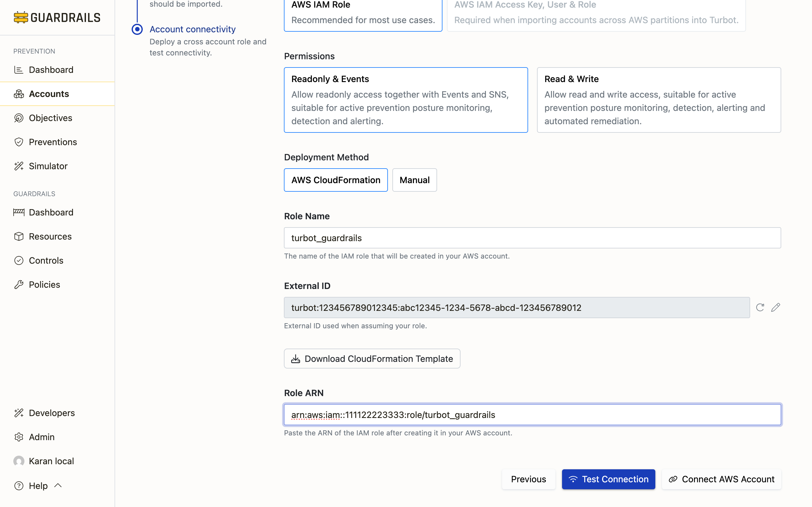This screenshot has width=812, height=507.
Task: Choose Manual deployment method
Action: 414,180
